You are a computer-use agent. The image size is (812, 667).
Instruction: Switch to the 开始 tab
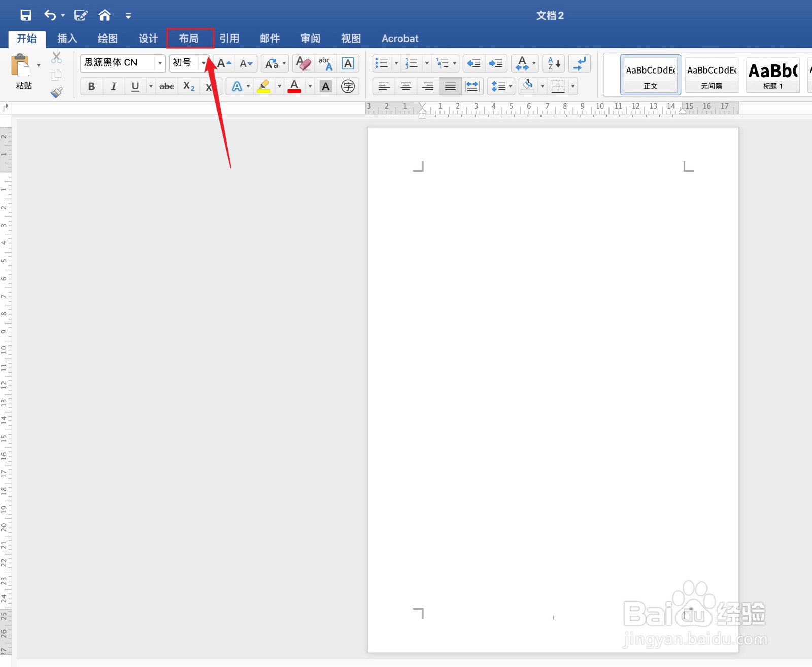[x=27, y=39]
